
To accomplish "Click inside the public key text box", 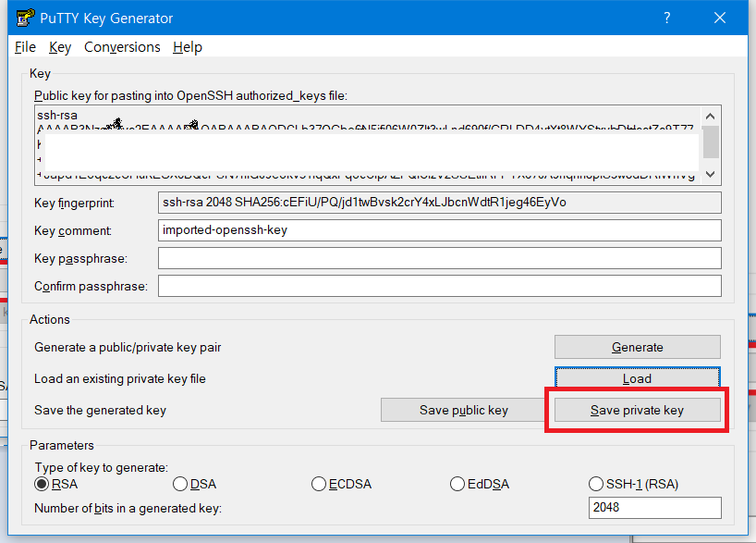I will [x=369, y=145].
